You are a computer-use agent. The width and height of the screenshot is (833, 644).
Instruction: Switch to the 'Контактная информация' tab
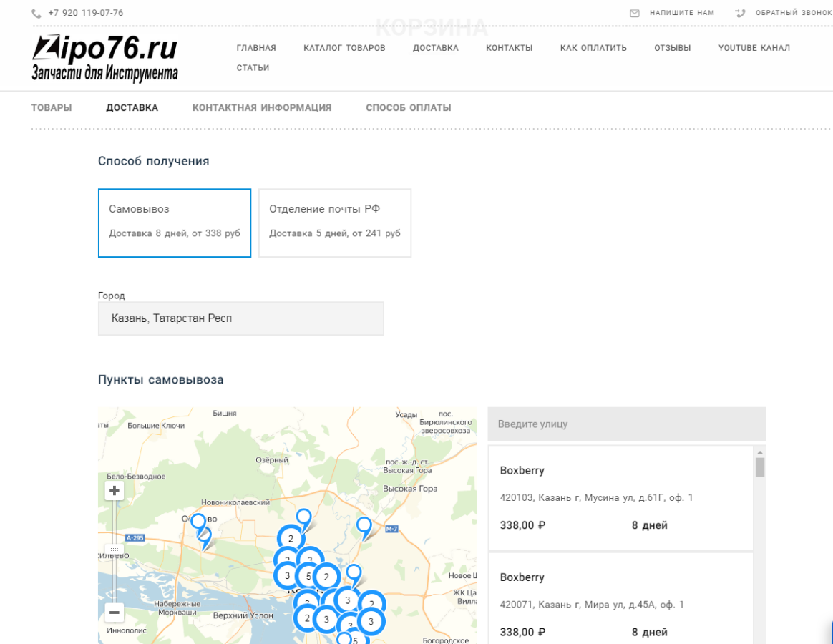262,107
